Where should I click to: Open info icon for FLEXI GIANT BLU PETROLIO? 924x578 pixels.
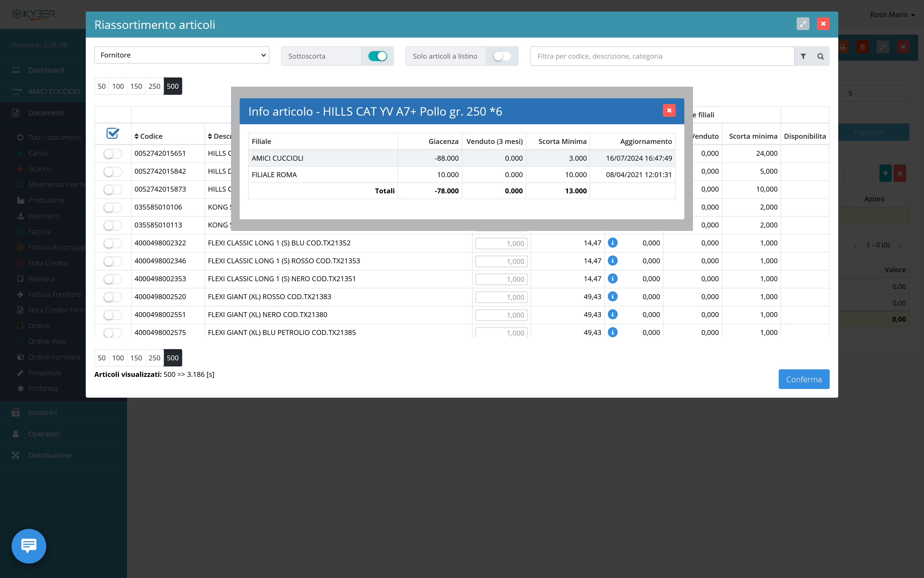(612, 332)
